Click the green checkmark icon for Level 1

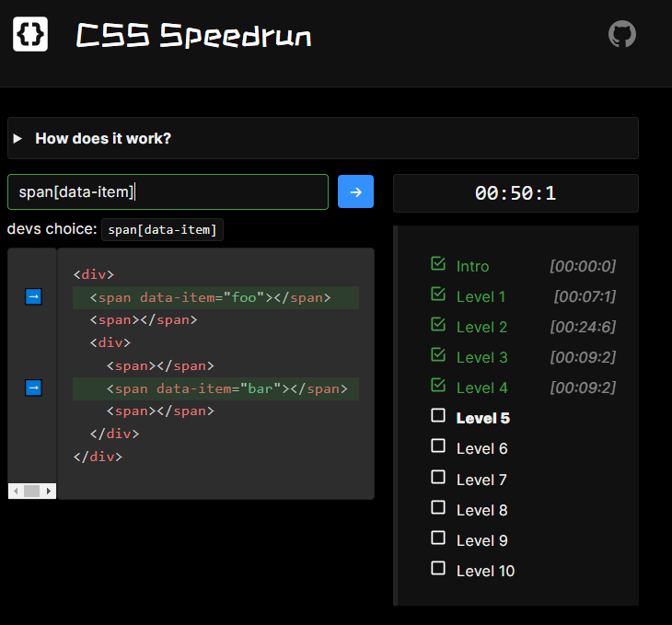click(438, 295)
